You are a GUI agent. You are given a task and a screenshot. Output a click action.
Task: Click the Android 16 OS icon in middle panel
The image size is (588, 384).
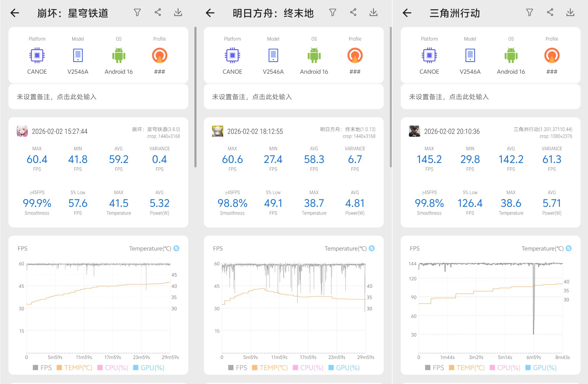pos(314,55)
